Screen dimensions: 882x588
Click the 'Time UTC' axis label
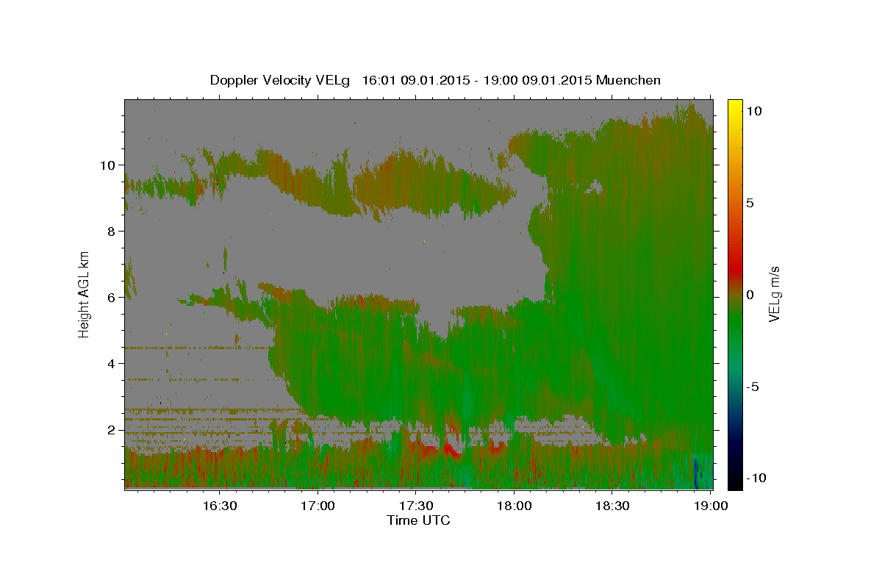click(418, 520)
